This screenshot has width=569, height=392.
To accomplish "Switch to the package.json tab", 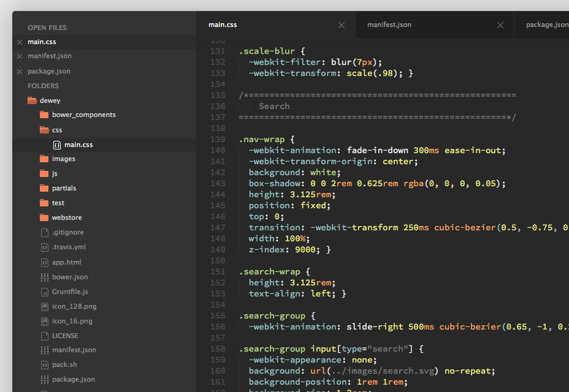I will click(546, 25).
